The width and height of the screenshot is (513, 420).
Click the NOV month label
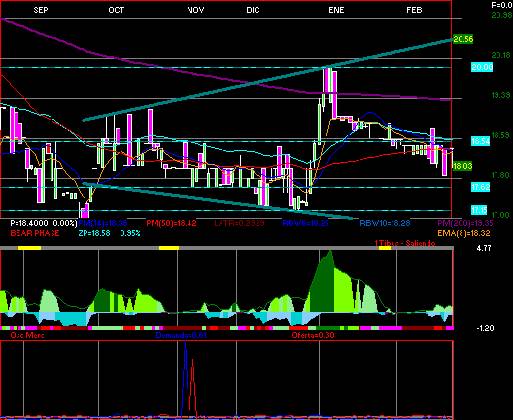pos(196,10)
